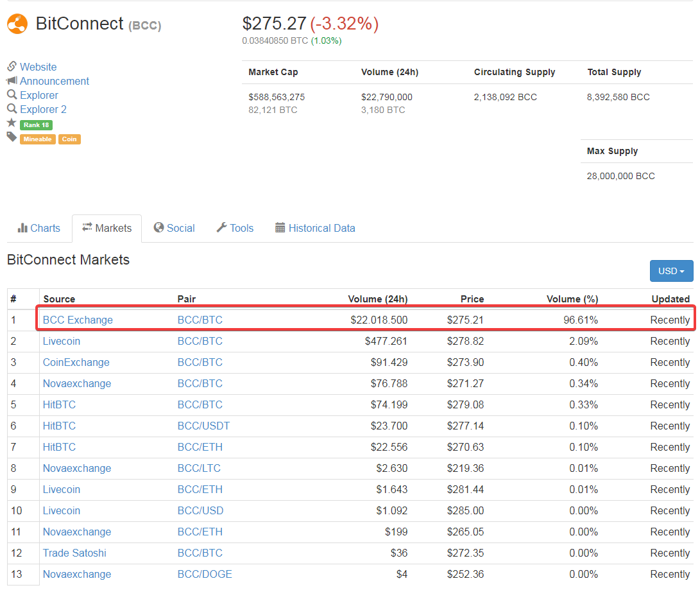Click the Volume (%) column header
Viewport: 700px width, 590px height.
(x=572, y=299)
